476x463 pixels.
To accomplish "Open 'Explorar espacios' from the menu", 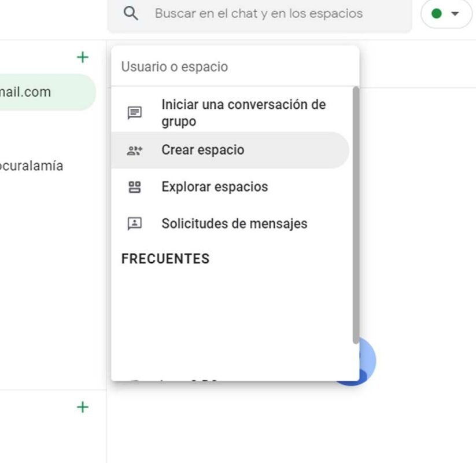I will pos(215,187).
